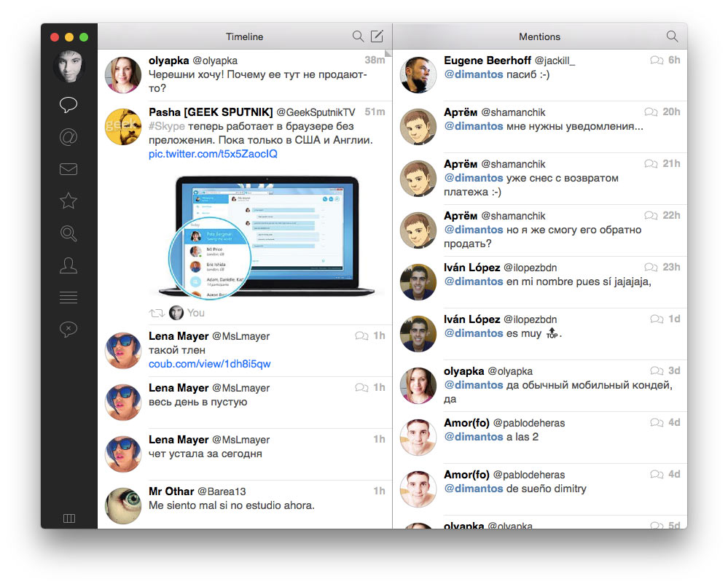Image resolution: width=728 pixels, height=587 pixels.
Task: Open pic.twitter.com/t5x5ZaocIQ link
Action: (213, 154)
